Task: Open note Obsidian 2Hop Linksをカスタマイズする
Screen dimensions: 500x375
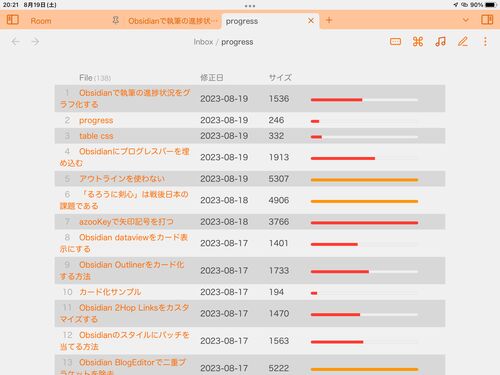Action: (124, 313)
